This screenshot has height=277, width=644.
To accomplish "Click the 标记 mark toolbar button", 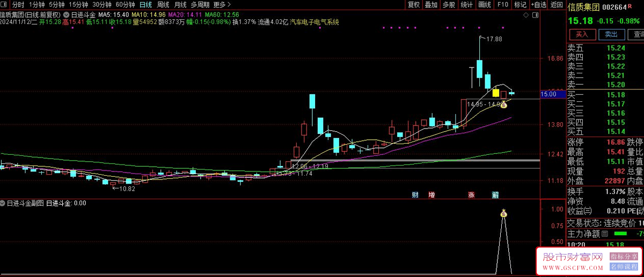I will [x=520, y=5].
